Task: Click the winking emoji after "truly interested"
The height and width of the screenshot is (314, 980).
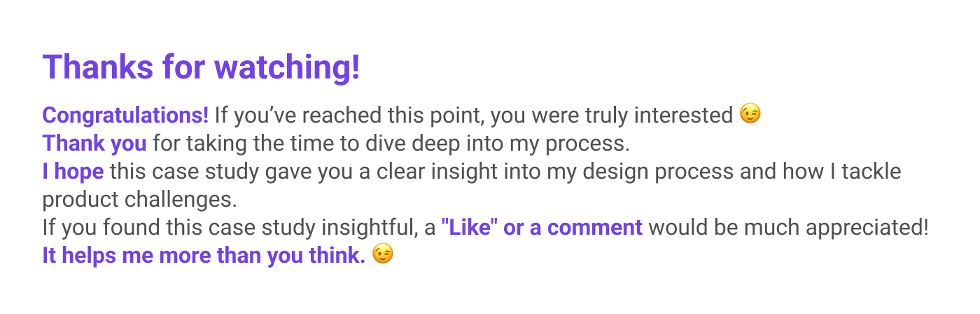Action: pos(750,114)
